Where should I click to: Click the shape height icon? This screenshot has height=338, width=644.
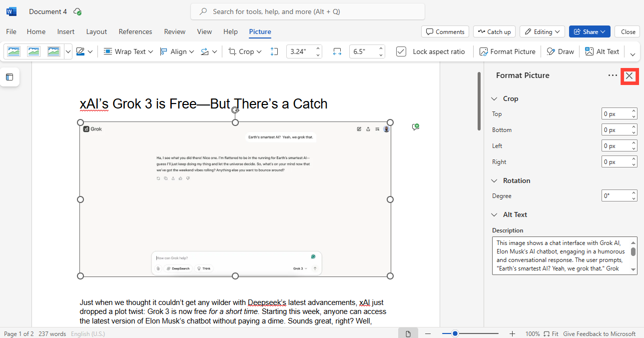[x=274, y=51]
